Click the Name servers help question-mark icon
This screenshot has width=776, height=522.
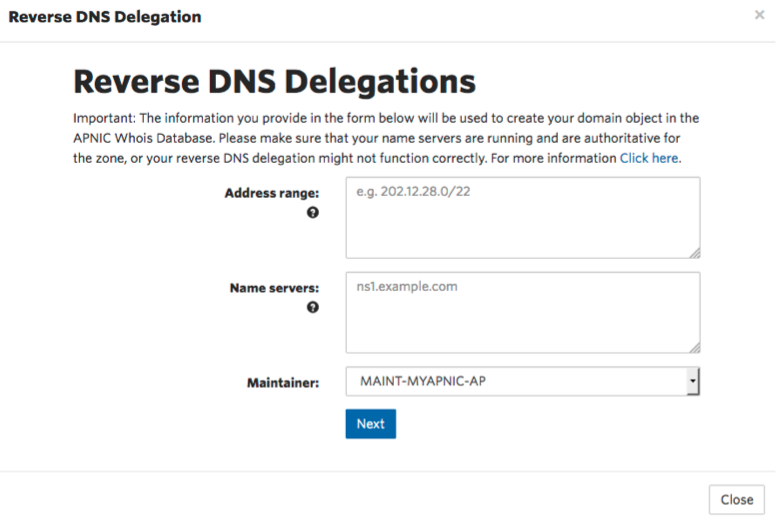tap(313, 308)
